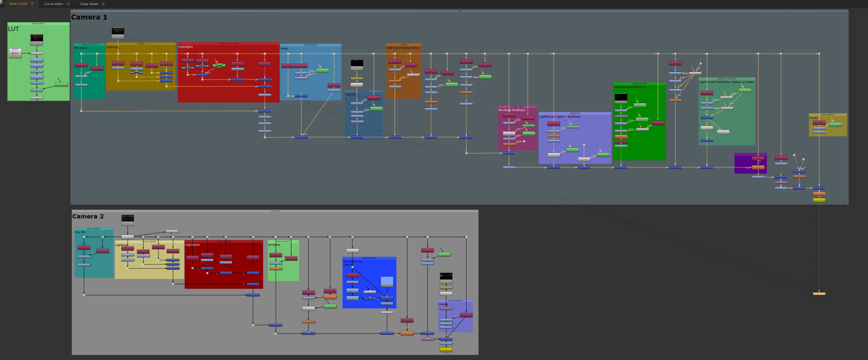Screen dimensions: 868x360
Task: Click the Lighthouse Light + GodRays backdrop label
Action: [x=559, y=117]
